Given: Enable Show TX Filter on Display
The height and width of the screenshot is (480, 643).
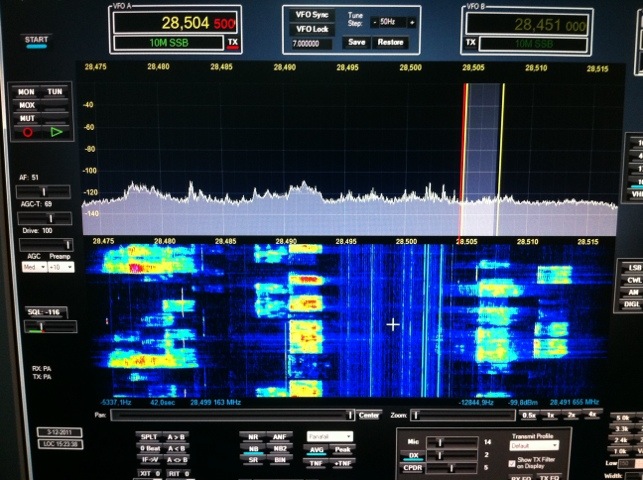Looking at the screenshot, I should coord(512,462).
